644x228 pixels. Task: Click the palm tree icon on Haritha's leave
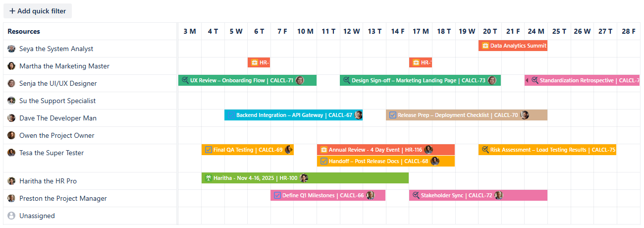coord(209,177)
